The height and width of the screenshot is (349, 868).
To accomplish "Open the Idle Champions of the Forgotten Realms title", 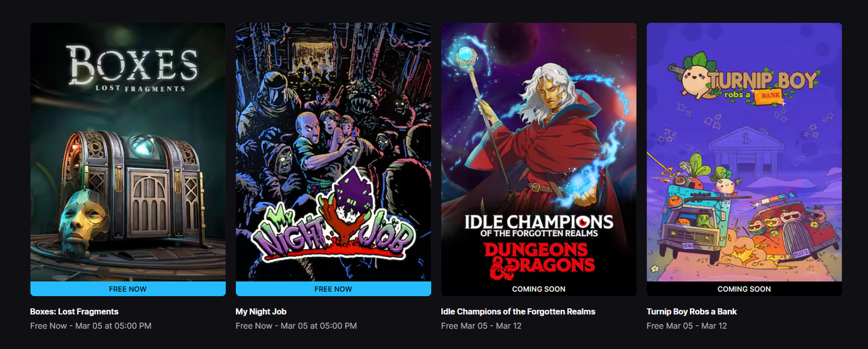I will [519, 311].
